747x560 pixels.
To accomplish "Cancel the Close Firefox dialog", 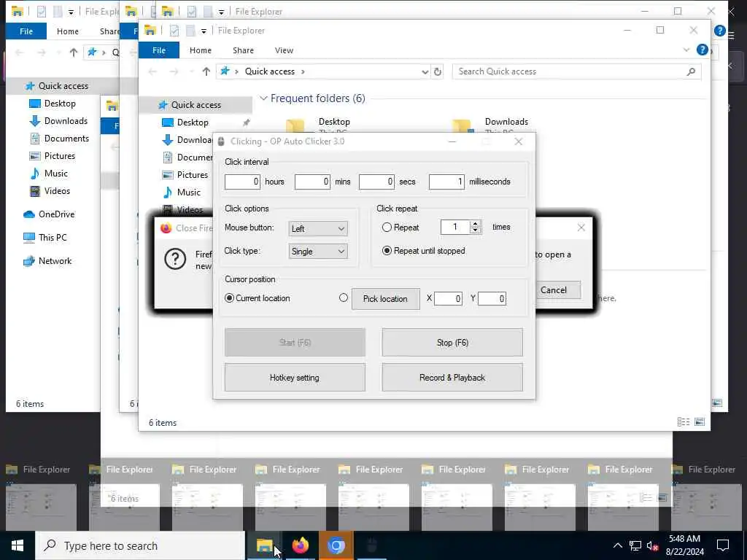I will point(554,290).
